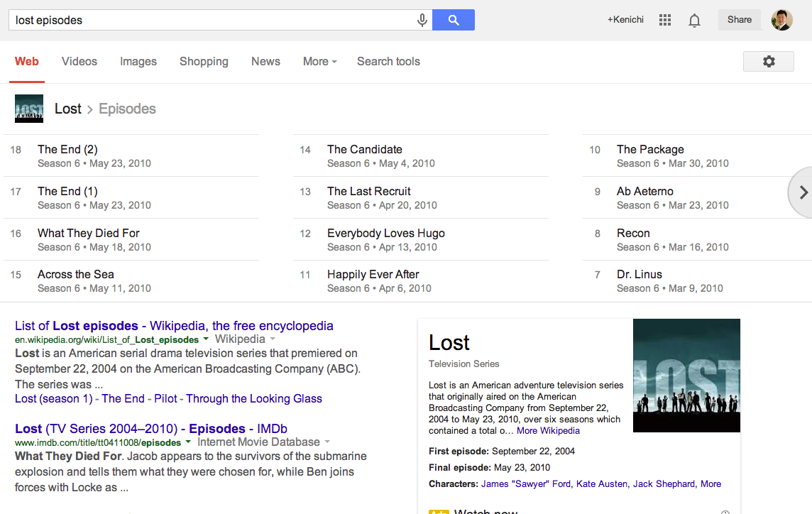Expand the IMDb result URL dropdown arrow

[x=188, y=442]
